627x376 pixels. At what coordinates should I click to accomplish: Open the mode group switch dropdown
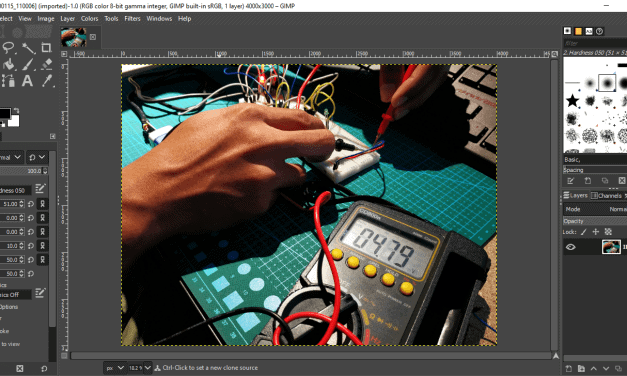coord(37,157)
